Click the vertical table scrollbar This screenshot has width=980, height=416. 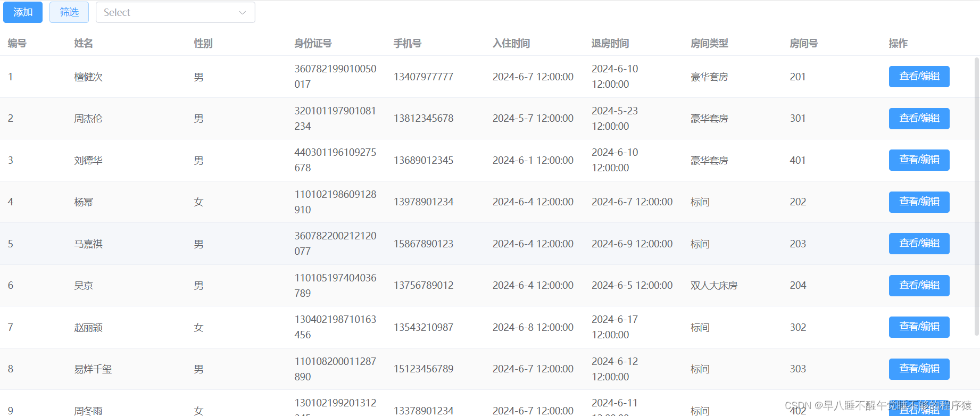pyautogui.click(x=977, y=197)
